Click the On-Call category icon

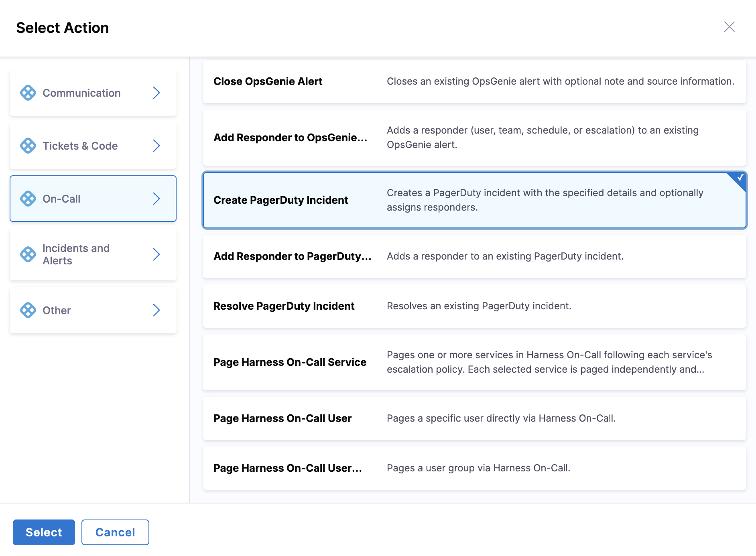click(x=28, y=199)
